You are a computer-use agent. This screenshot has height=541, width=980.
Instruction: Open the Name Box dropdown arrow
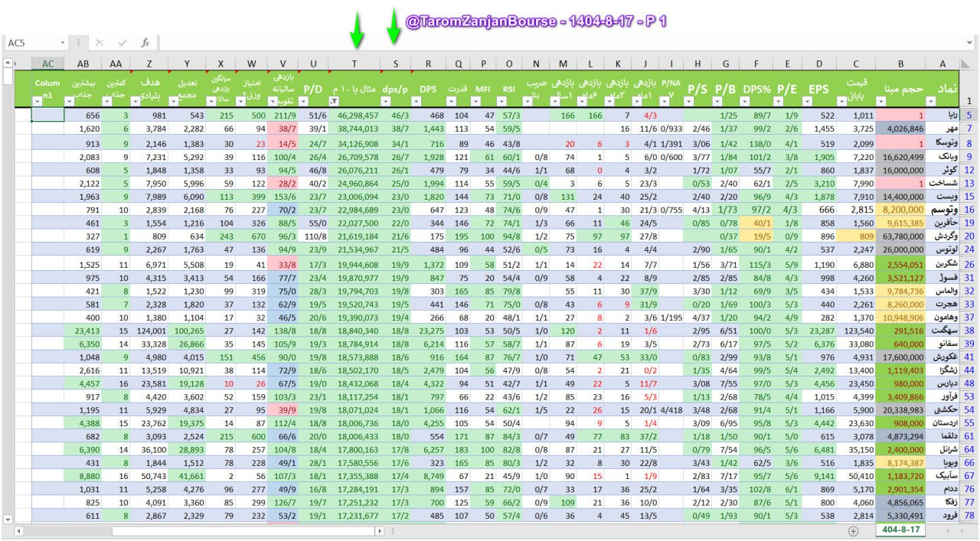pyautogui.click(x=62, y=43)
